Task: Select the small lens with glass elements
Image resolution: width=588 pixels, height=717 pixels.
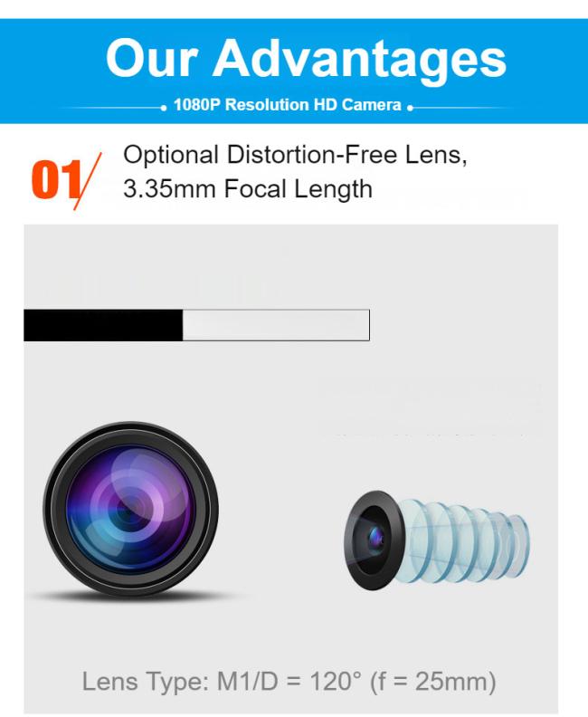Action: (x=437, y=540)
